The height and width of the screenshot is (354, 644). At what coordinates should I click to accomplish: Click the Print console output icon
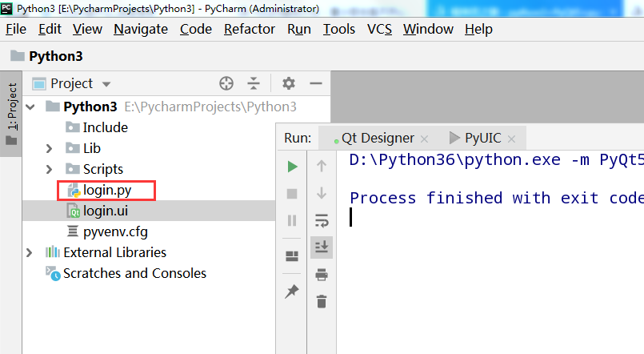(322, 274)
